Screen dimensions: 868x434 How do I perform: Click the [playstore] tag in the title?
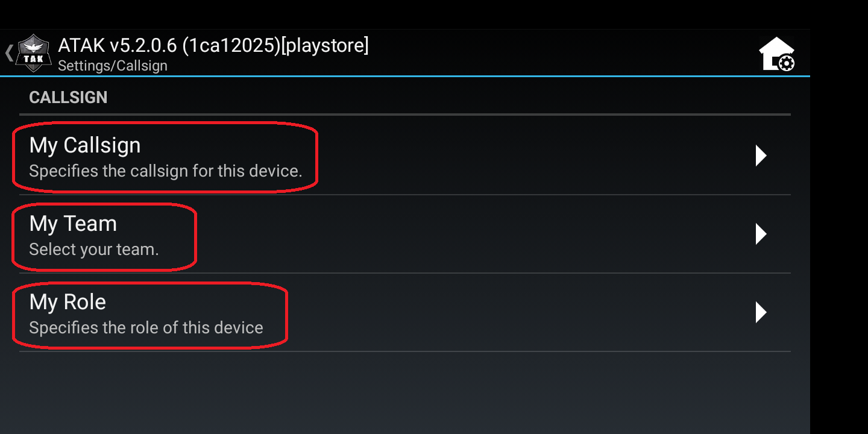coord(325,45)
